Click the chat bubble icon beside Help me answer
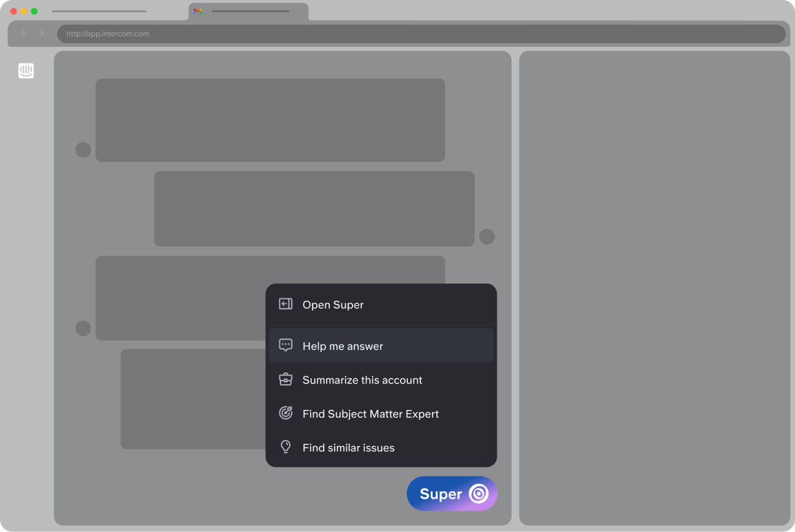The width and height of the screenshot is (795, 532). point(285,345)
